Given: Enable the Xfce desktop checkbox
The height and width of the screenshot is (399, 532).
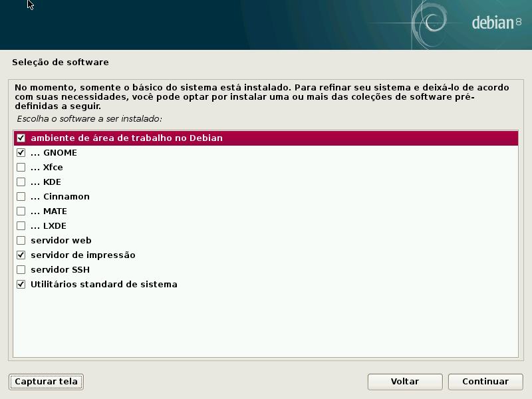Looking at the screenshot, I should [x=21, y=168].
